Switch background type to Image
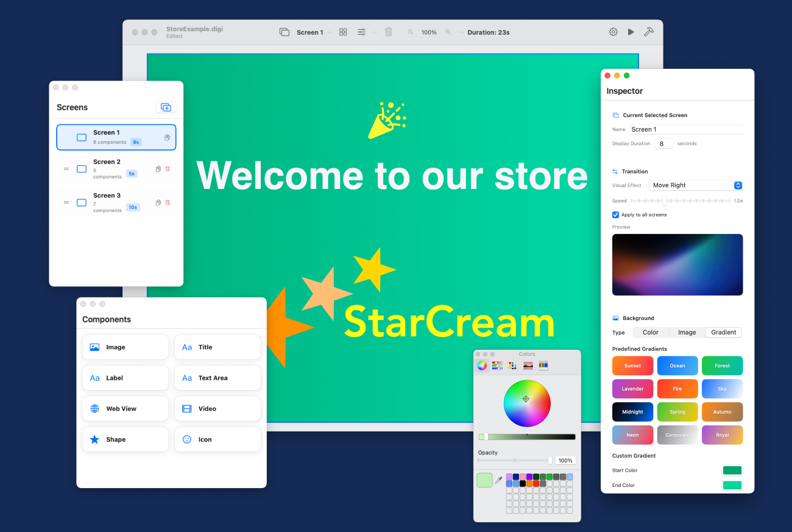Screen dimensions: 792x532 point(687,332)
